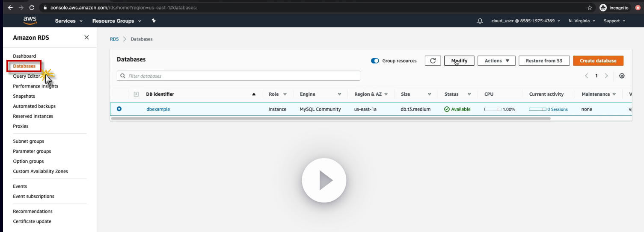The width and height of the screenshot is (644, 232).
Task: Open the N. Virginia region dropdown
Action: click(582, 21)
